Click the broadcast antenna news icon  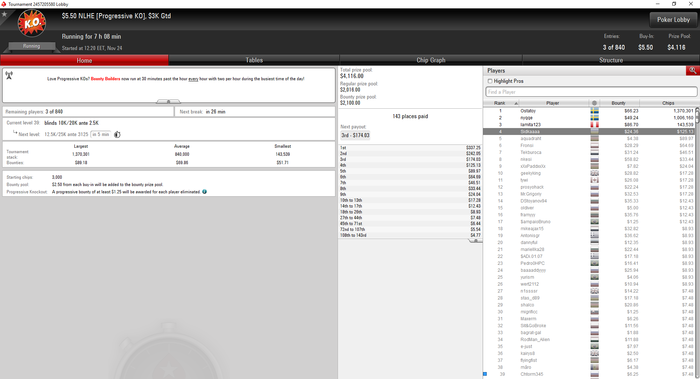(x=9, y=75)
